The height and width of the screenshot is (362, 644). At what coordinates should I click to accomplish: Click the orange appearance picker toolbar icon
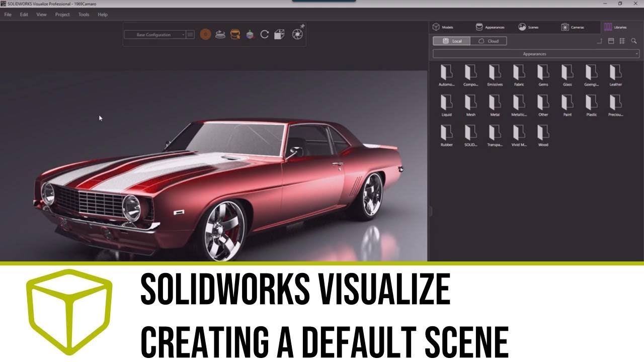pyautogui.click(x=235, y=35)
